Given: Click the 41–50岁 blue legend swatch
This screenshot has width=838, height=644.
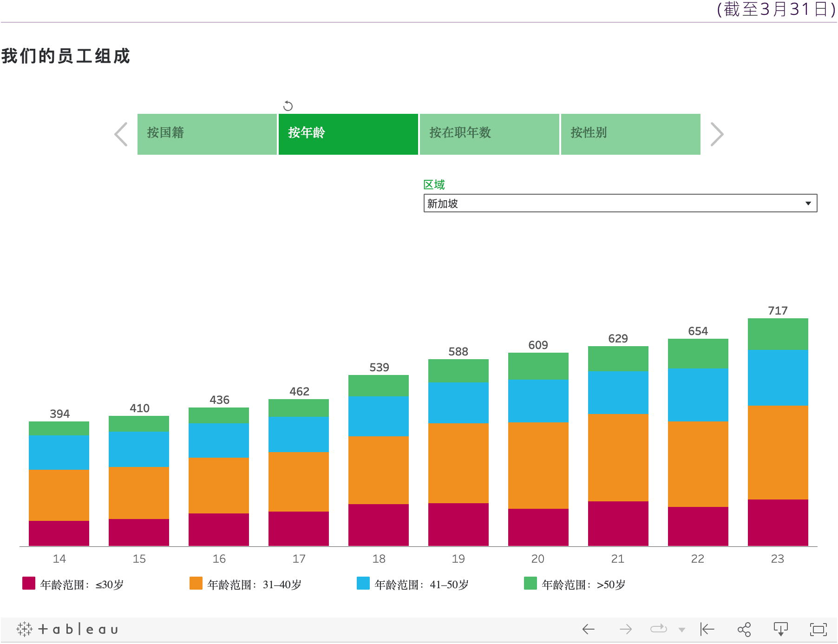Looking at the screenshot, I should tap(363, 583).
